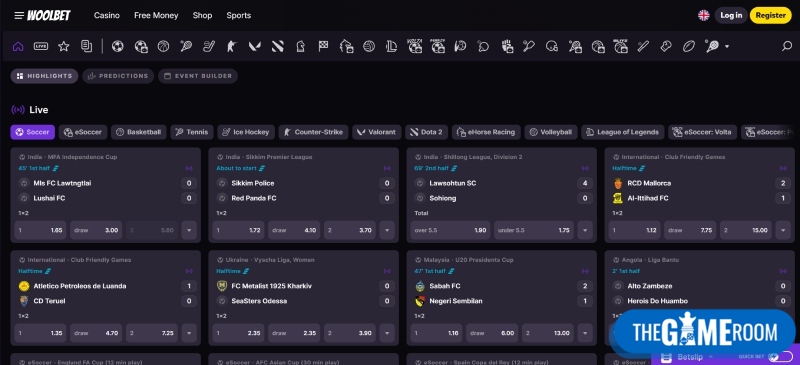Click the Woolbet logo
This screenshot has width=800, height=365.
(x=49, y=15)
